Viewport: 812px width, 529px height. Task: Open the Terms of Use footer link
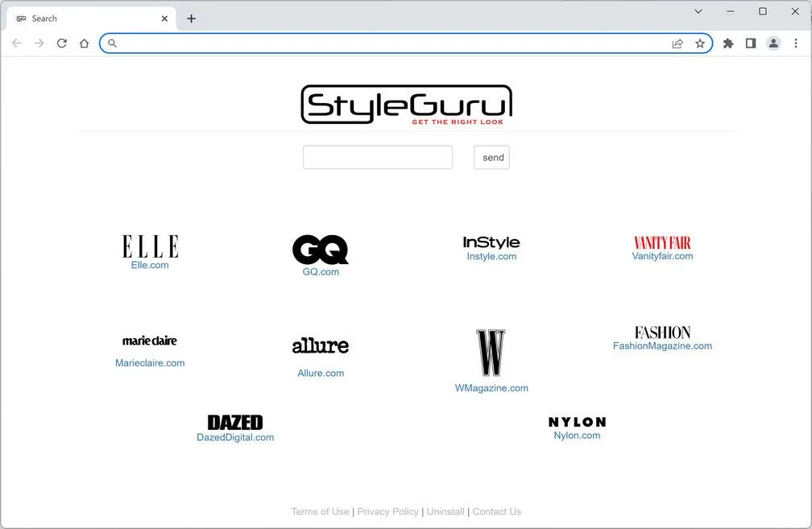(320, 511)
